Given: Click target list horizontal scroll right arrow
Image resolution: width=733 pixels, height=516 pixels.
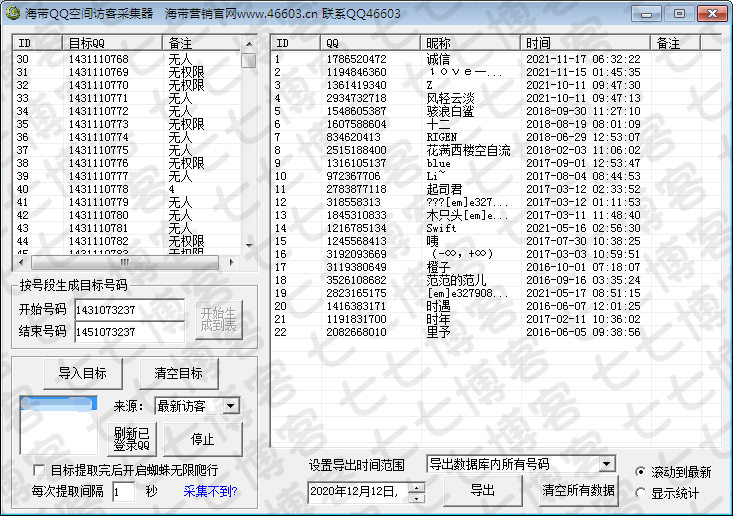Looking at the screenshot, I should [231, 263].
